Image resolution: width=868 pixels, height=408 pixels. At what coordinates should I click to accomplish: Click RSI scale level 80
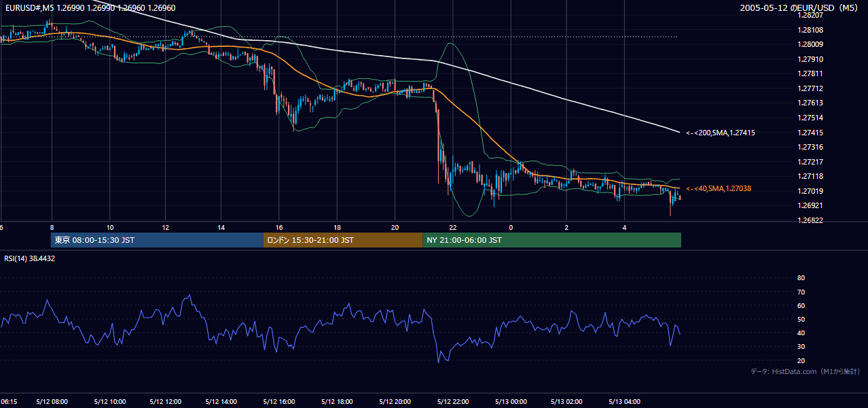tap(801, 278)
